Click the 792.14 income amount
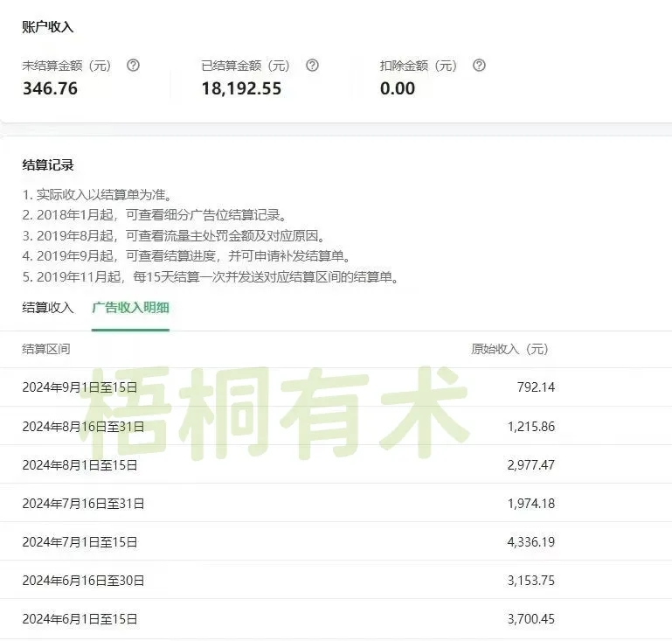The image size is (672, 641). click(x=535, y=387)
